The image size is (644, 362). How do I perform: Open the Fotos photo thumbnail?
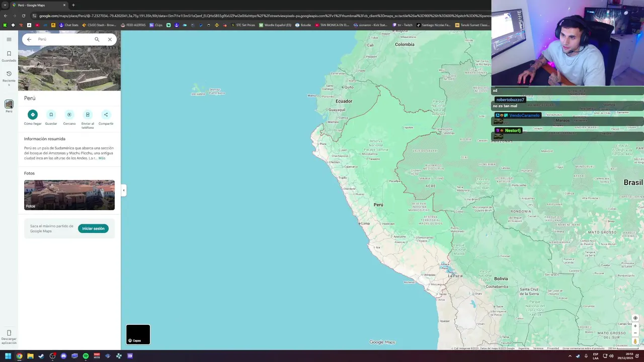[x=69, y=195]
